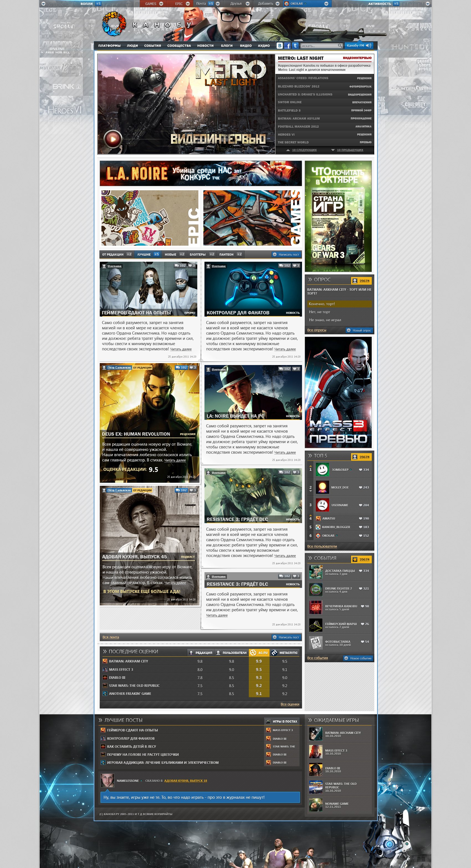Click comment count on Deus Ex review
The width and height of the screenshot is (471, 868).
[x=181, y=367]
